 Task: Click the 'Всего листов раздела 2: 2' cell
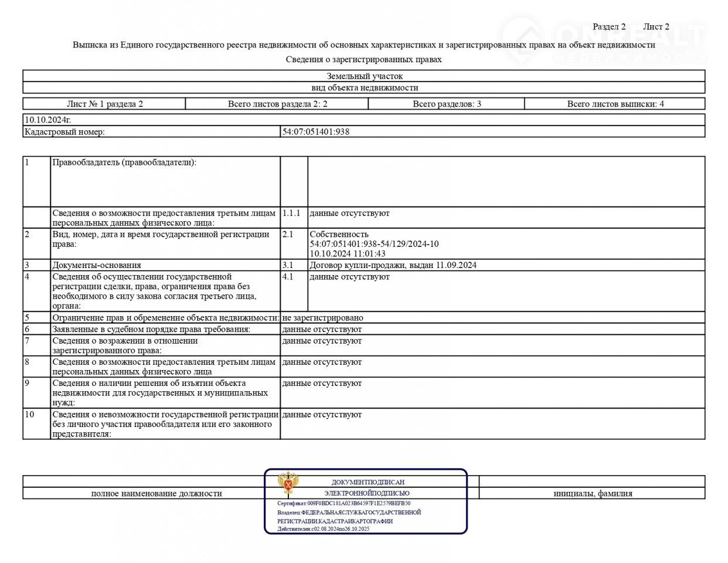(277, 104)
